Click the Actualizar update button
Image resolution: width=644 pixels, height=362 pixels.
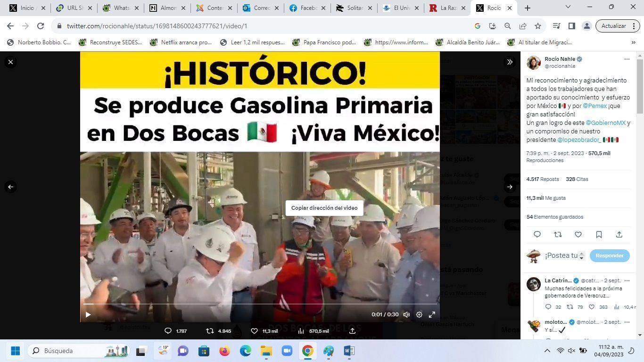coord(618,26)
